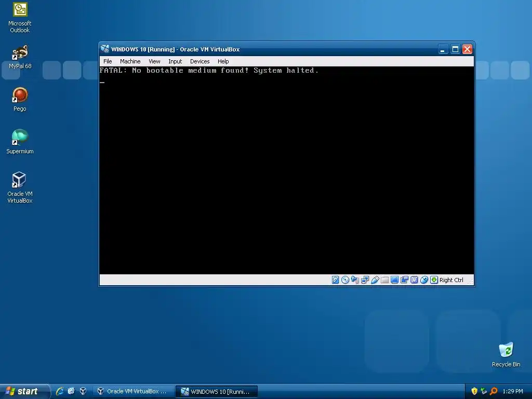Select the Pego desktop shortcut
532x399 pixels.
(20, 99)
